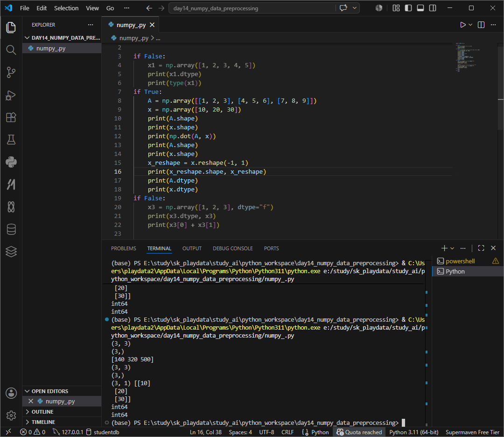The image size is (504, 437).
Task: Open the Go menu
Action: click(110, 8)
